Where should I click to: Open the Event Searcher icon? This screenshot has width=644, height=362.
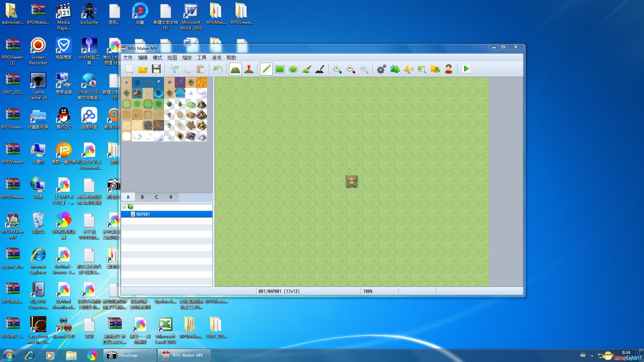coord(422,69)
